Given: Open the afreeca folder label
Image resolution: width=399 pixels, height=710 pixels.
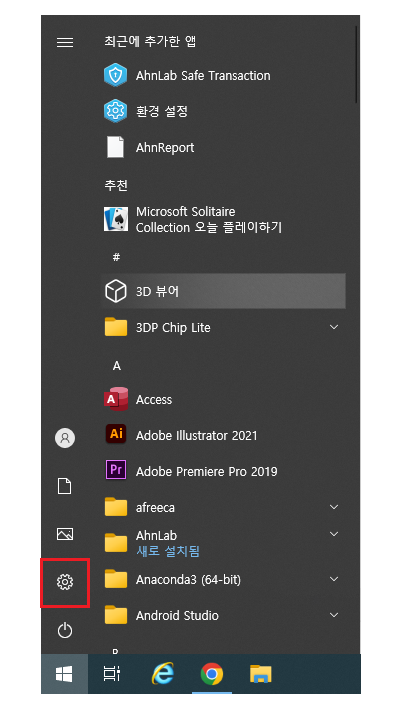Looking at the screenshot, I should [x=155, y=508].
